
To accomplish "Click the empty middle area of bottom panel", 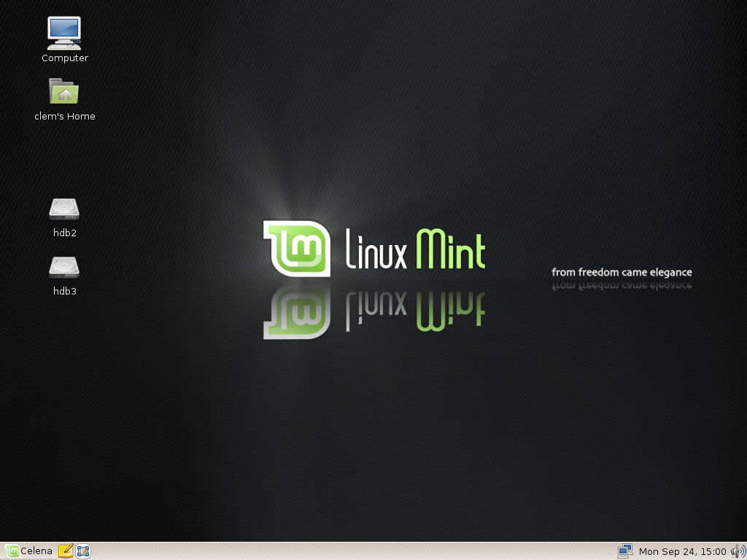I will (350, 551).
